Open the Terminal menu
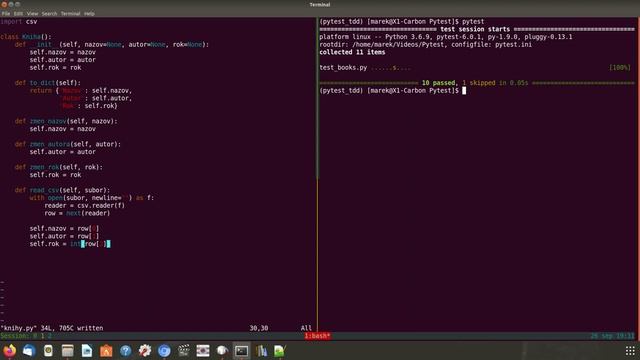Image resolution: width=640 pixels, height=360 pixels. tap(71, 13)
